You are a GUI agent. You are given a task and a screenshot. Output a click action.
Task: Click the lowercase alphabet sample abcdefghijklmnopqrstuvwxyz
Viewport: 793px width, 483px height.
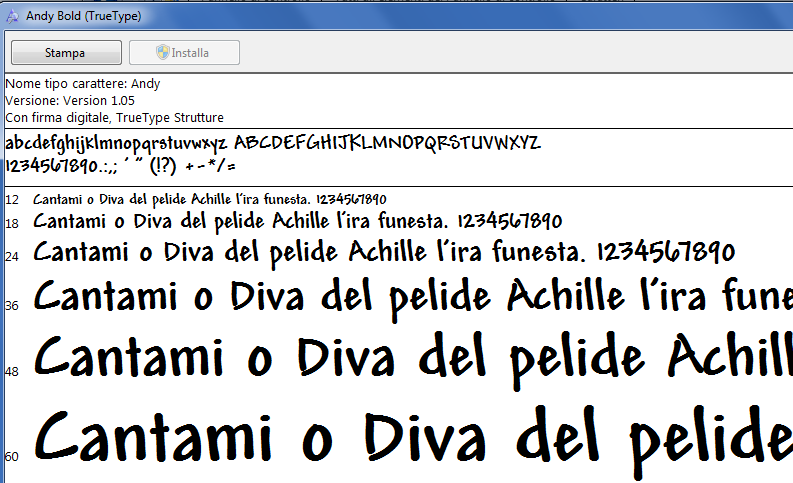pos(116,144)
